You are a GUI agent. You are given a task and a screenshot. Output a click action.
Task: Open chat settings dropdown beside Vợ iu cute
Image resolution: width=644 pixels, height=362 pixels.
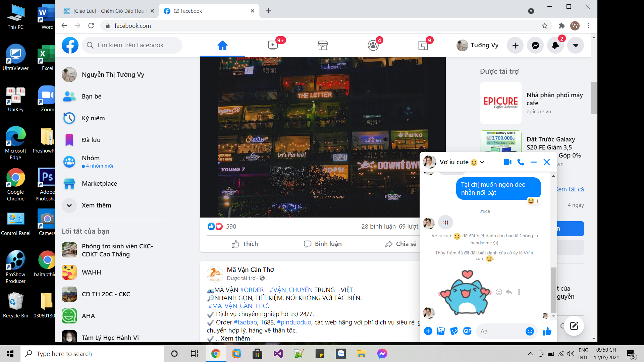click(482, 162)
